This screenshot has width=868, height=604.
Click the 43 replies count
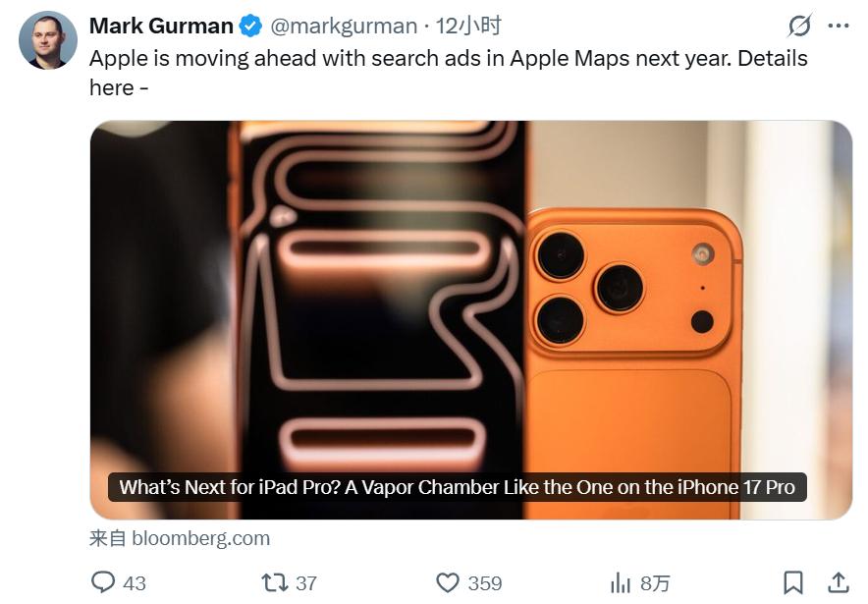click(x=135, y=583)
